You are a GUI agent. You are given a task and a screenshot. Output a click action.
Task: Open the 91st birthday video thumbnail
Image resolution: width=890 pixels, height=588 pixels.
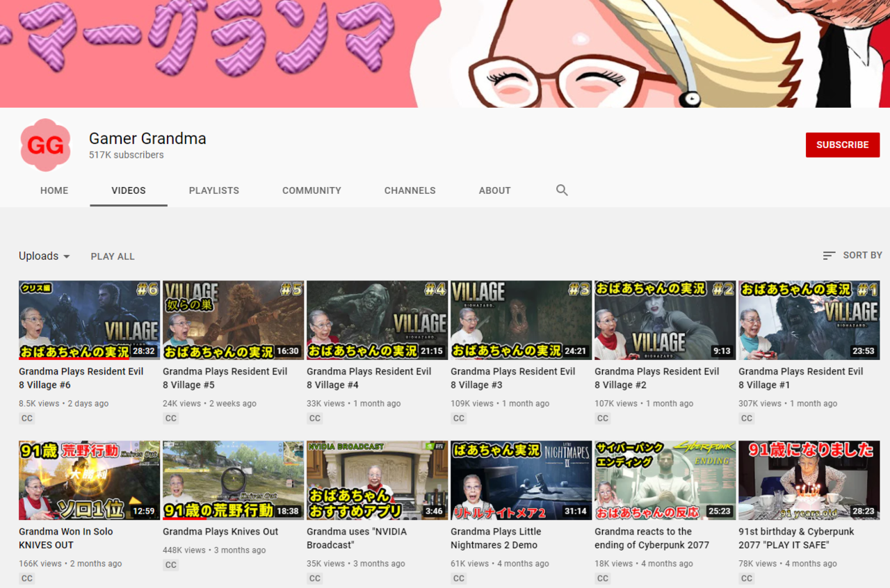pyautogui.click(x=809, y=480)
